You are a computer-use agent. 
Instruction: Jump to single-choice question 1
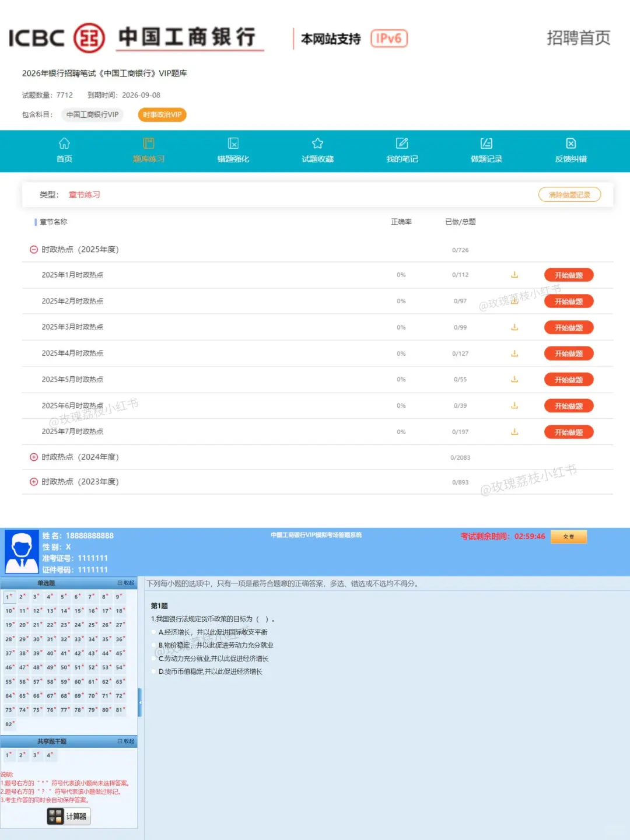(x=9, y=597)
